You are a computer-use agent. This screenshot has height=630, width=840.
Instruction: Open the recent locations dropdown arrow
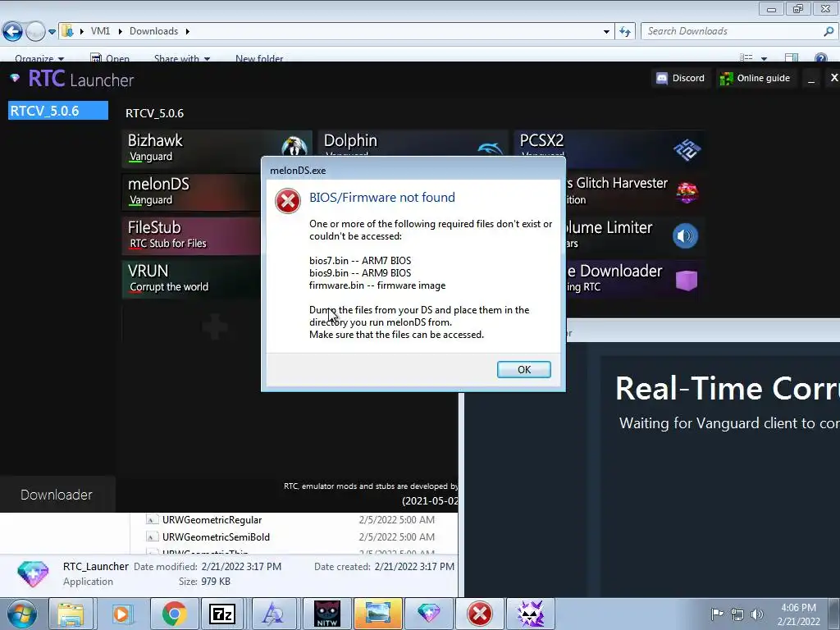pyautogui.click(x=52, y=32)
